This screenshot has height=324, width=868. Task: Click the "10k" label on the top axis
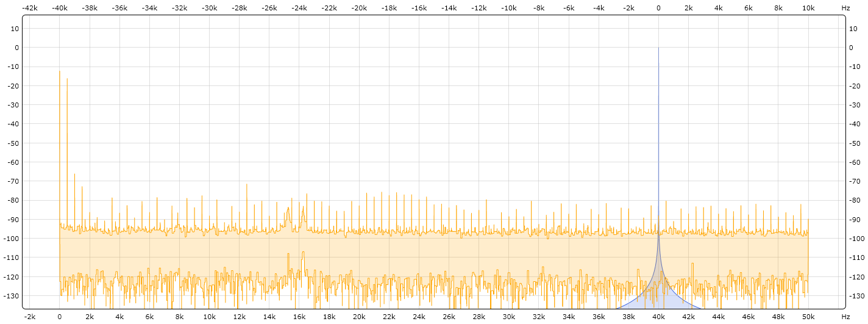click(808, 8)
